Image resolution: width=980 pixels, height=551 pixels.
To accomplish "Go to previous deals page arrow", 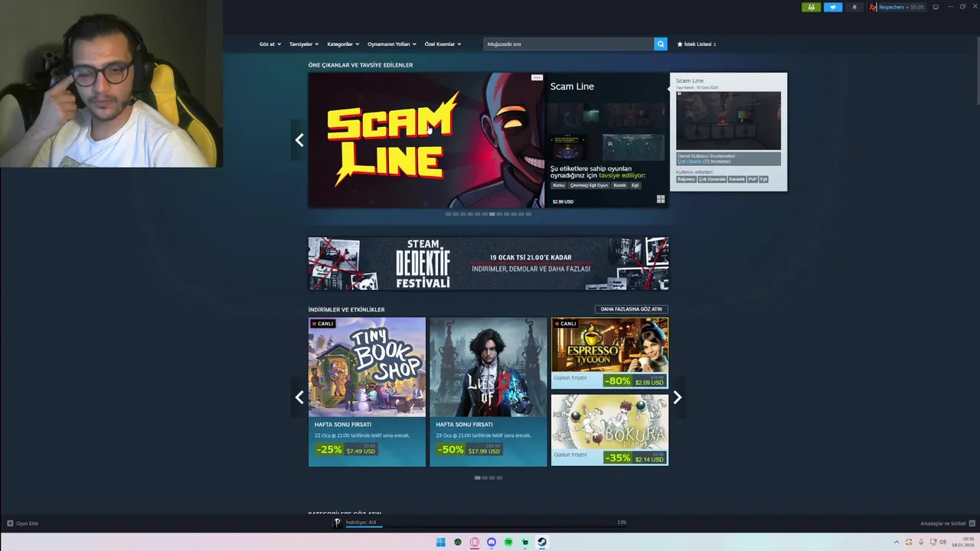I will [299, 397].
